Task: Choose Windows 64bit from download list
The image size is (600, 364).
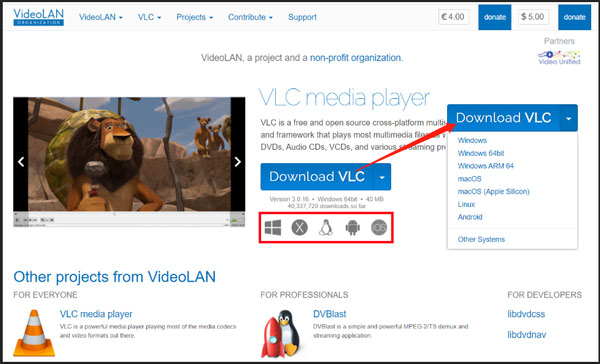Action: (481, 153)
